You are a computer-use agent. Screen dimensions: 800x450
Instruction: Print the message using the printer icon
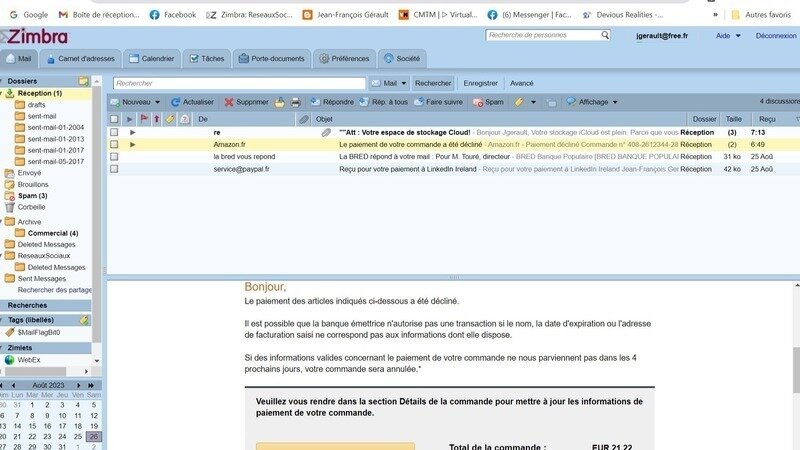[x=295, y=102]
